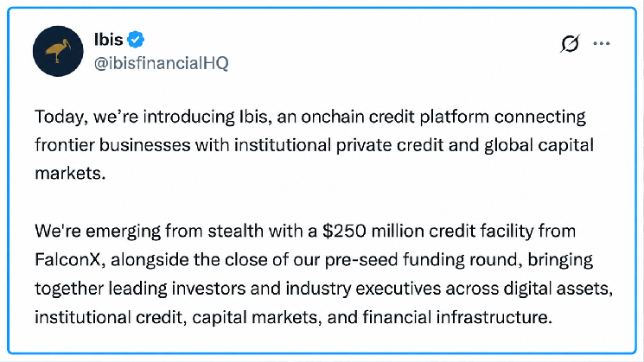This screenshot has height=362, width=644.
Task: Visit the @ibisfinancialHQ handle
Action: tap(161, 63)
